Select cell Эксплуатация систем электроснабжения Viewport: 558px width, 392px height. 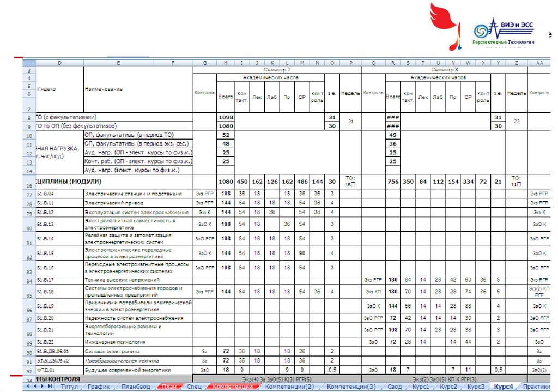point(138,212)
